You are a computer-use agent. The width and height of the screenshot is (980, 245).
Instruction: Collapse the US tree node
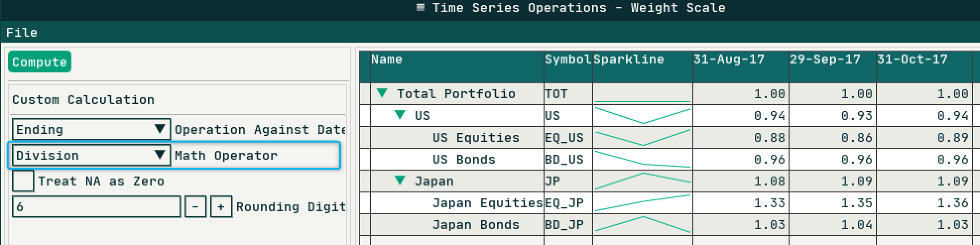(400, 115)
